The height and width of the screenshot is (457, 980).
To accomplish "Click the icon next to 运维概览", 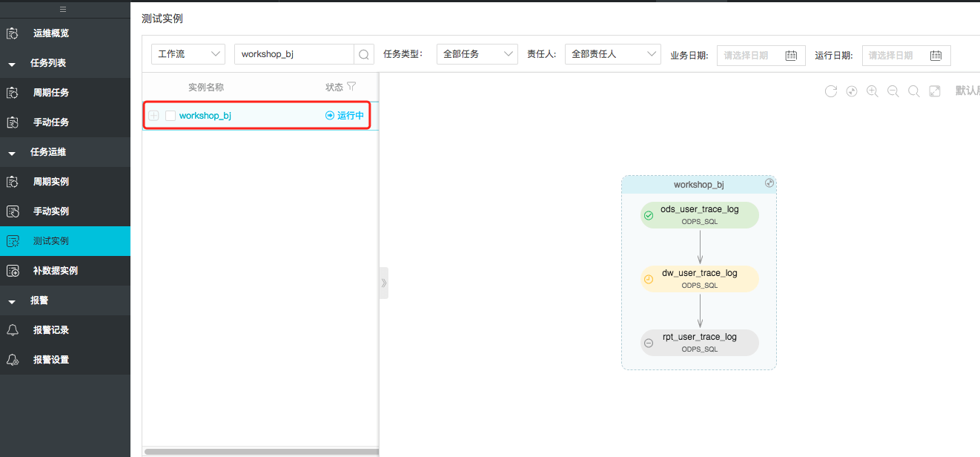I will 12,33.
